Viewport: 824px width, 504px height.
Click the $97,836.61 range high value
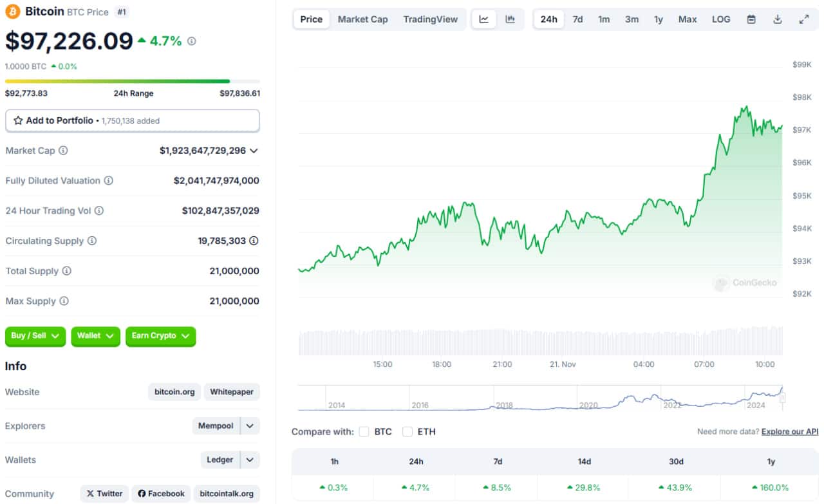pos(240,93)
